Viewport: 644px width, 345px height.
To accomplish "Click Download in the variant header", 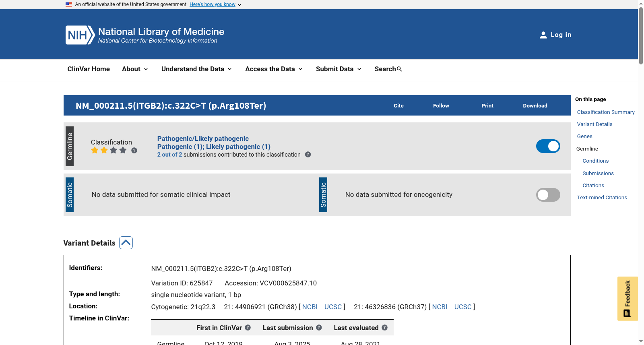I will point(535,105).
